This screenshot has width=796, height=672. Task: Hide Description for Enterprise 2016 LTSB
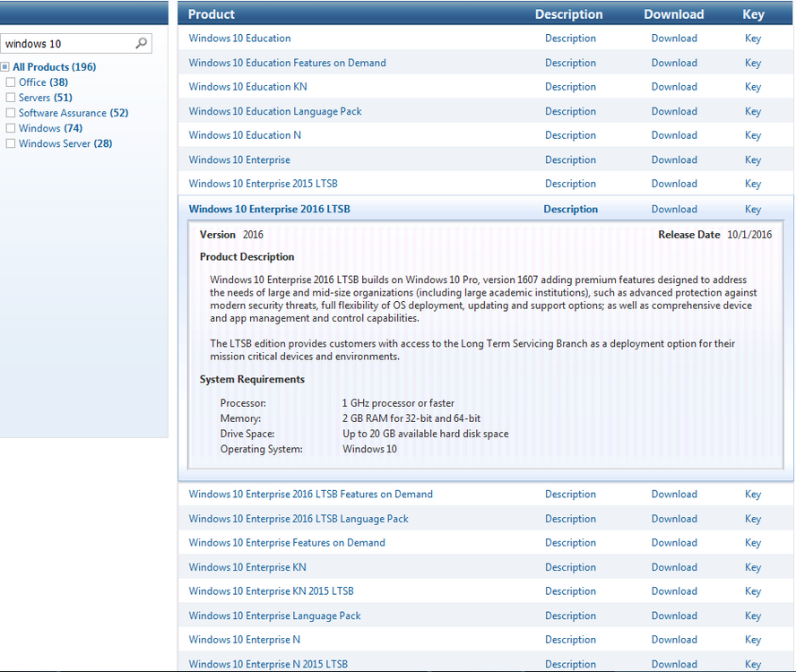pyautogui.click(x=571, y=209)
